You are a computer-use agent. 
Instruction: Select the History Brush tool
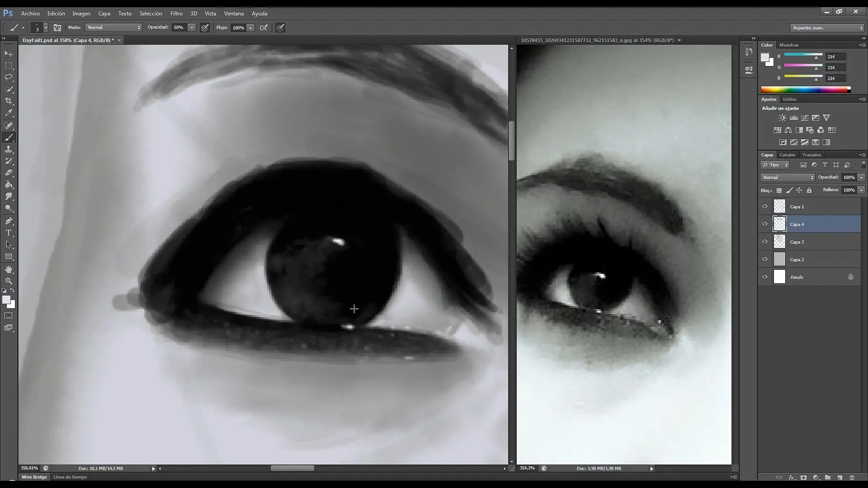click(x=9, y=161)
